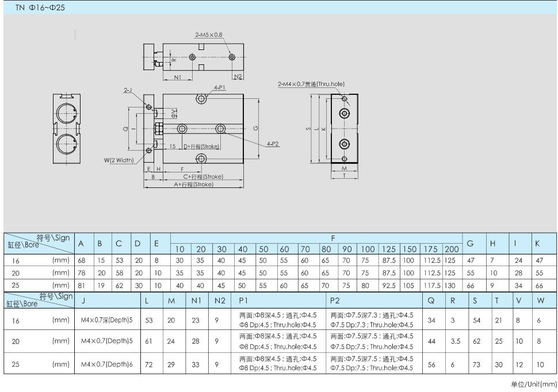This screenshot has width=558, height=392.
Task: Click the 4-P1 callout label
Action: [x=219, y=88]
